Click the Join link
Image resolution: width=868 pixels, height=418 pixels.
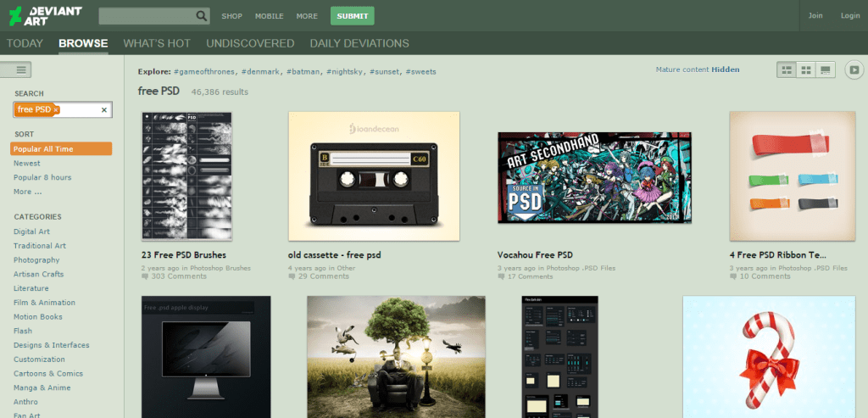point(815,15)
